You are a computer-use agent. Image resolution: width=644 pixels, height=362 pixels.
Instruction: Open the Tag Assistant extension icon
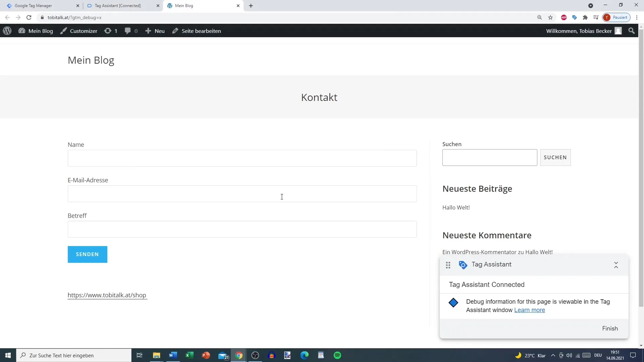[575, 17]
